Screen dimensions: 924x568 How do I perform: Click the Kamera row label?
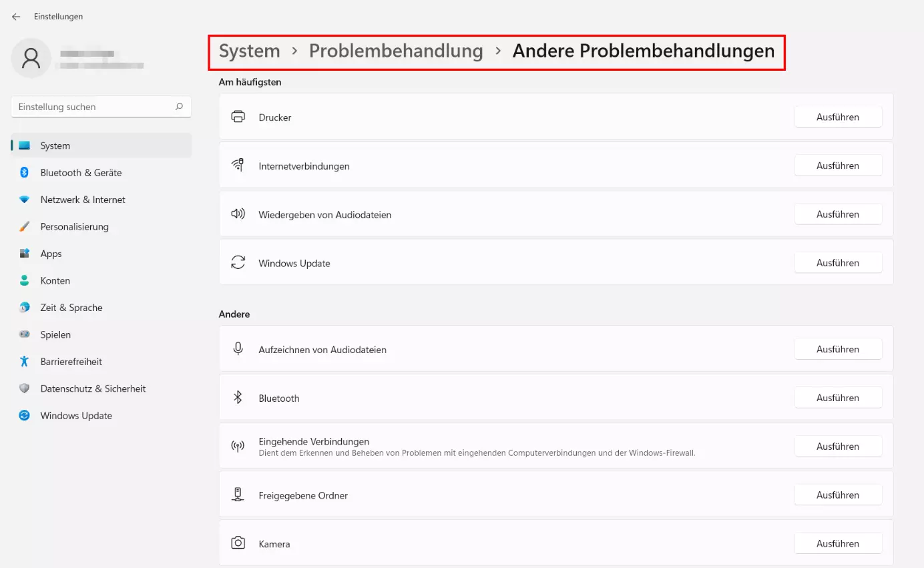coord(274,545)
